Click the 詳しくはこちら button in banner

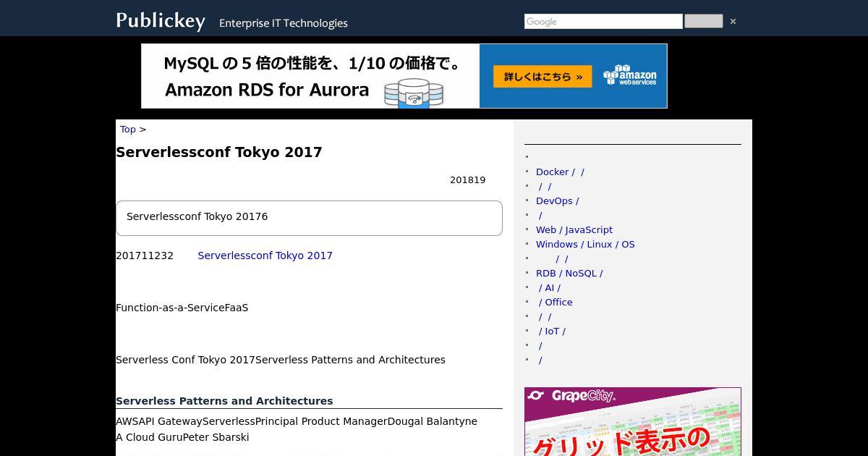pyautogui.click(x=542, y=77)
